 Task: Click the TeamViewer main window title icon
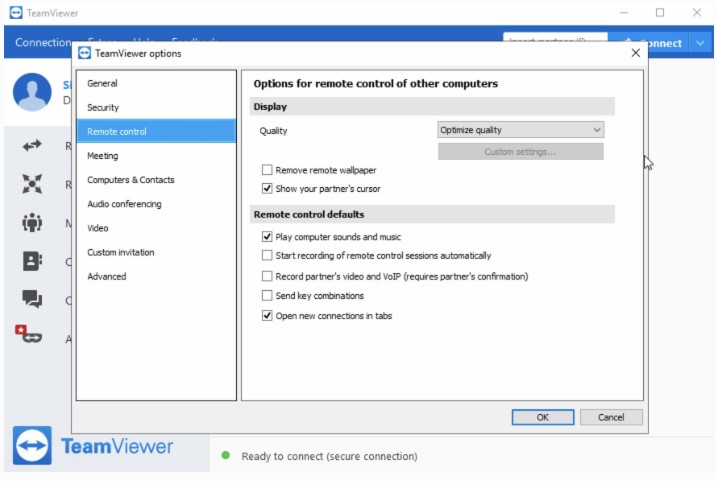pos(16,12)
